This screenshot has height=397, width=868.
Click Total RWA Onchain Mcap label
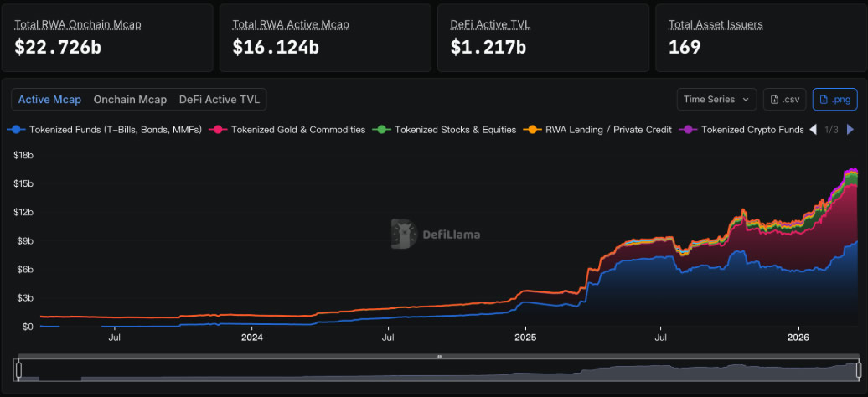click(78, 25)
